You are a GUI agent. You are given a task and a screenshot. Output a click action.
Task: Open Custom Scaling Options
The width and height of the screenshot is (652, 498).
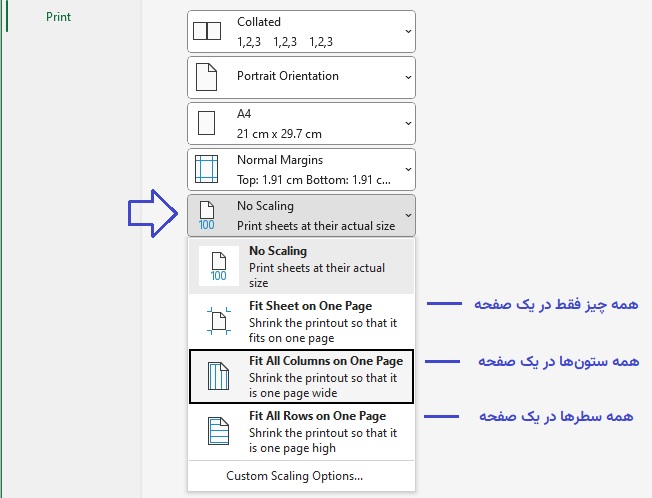point(294,476)
